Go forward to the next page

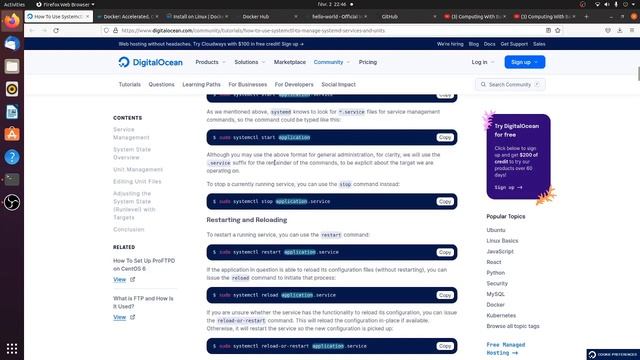pyautogui.click(x=44, y=31)
